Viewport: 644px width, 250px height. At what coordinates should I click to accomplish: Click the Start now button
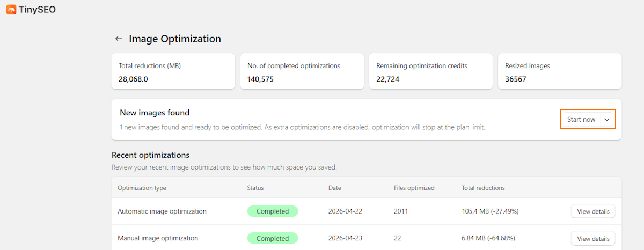(581, 120)
